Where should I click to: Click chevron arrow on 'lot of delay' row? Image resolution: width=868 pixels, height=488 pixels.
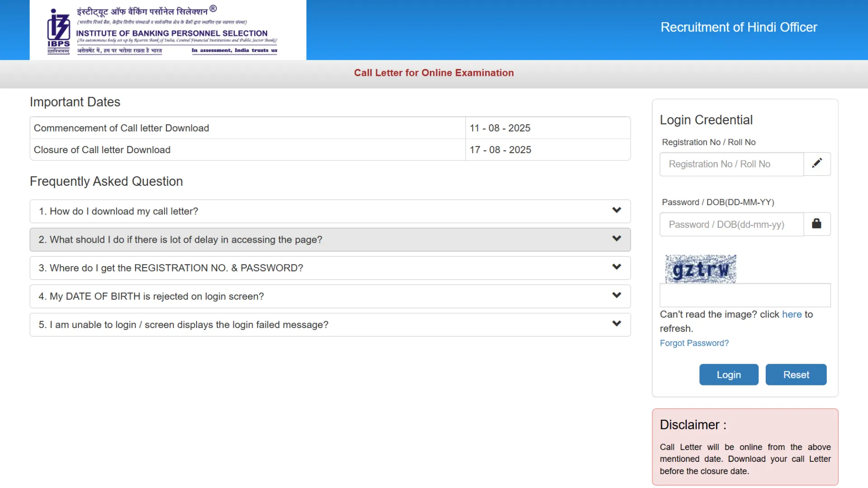click(x=617, y=239)
